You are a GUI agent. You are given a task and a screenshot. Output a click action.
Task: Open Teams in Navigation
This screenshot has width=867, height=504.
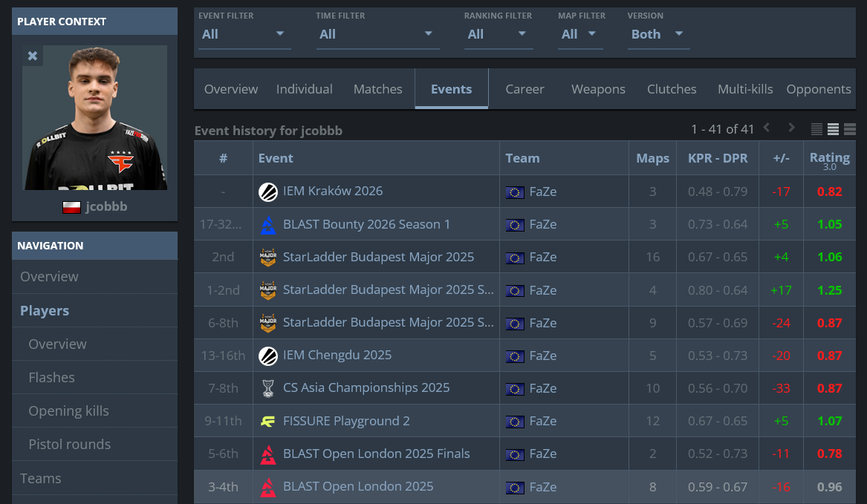[94, 478]
